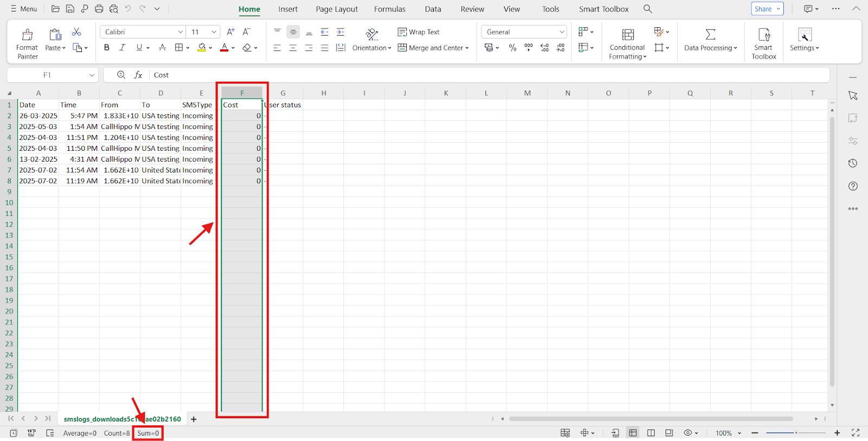Align cell content to the bottom

pyautogui.click(x=309, y=32)
